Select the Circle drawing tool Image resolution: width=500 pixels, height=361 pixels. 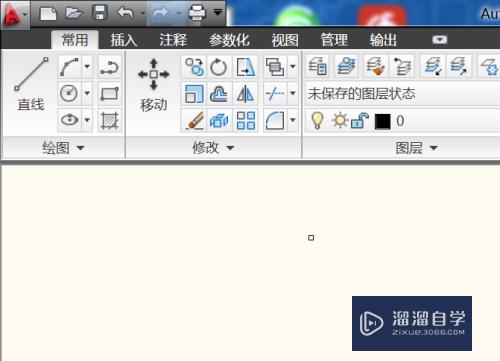(69, 93)
